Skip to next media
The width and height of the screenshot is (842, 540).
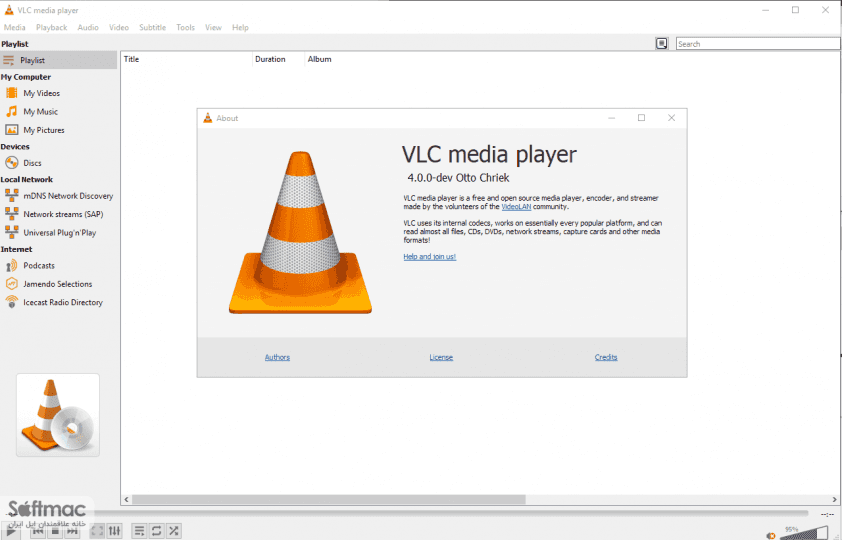click(72, 531)
